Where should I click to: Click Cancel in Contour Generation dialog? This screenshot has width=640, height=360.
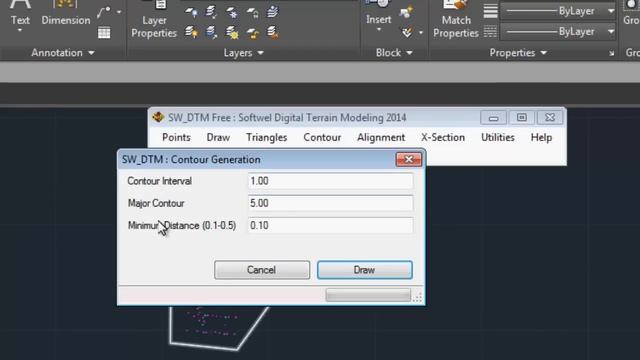262,270
